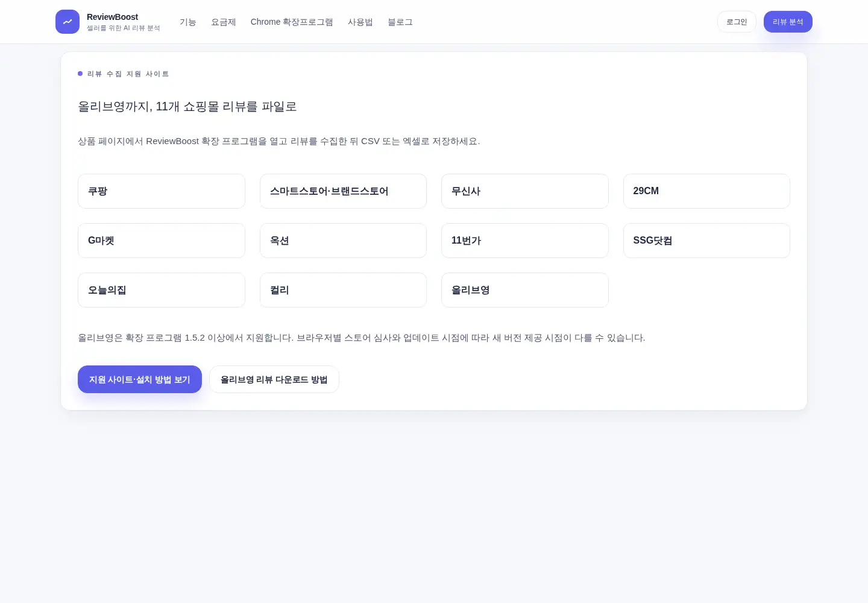The height and width of the screenshot is (603, 868).
Task: Pick the 옥션 card
Action: 343,241
